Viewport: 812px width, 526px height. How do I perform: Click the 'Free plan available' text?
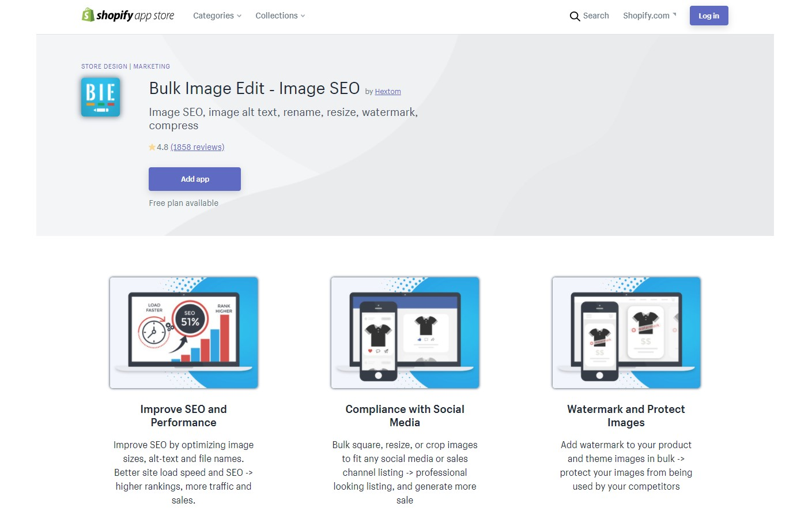[184, 203]
